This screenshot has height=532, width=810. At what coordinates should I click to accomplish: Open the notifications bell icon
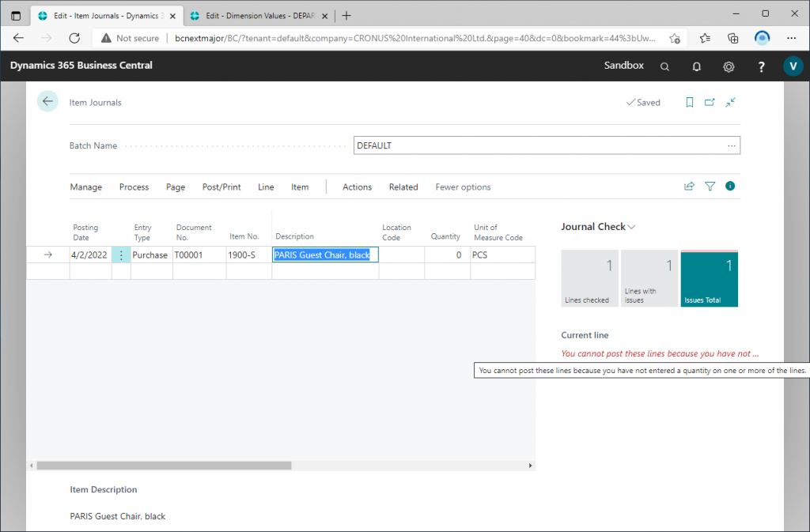pos(697,66)
